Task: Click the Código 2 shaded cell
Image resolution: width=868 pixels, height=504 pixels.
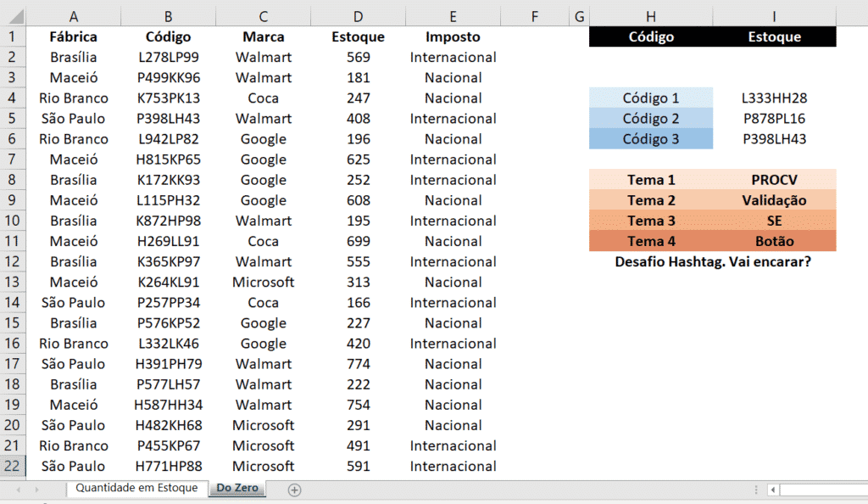Action: 651,118
